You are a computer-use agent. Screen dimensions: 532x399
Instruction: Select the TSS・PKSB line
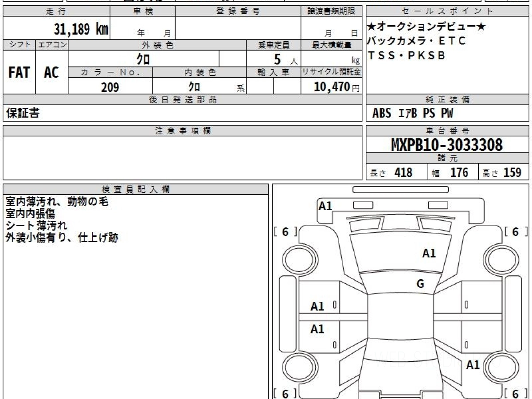407,56
